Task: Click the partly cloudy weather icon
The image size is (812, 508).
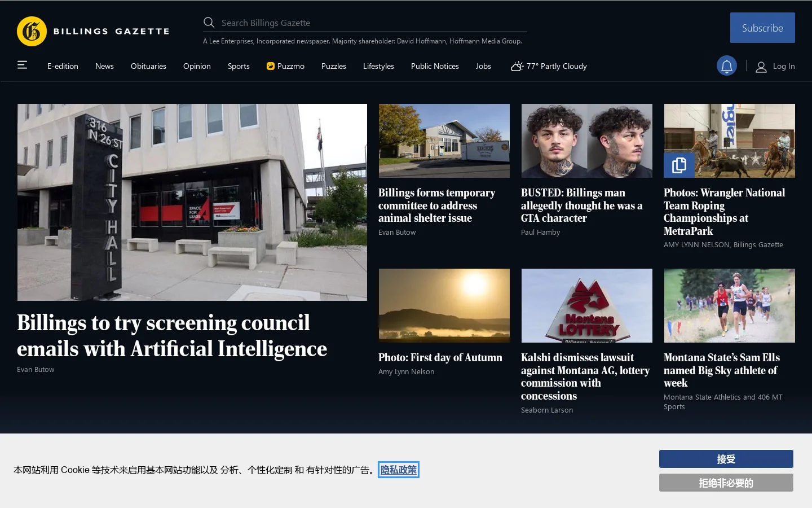Action: pyautogui.click(x=517, y=66)
